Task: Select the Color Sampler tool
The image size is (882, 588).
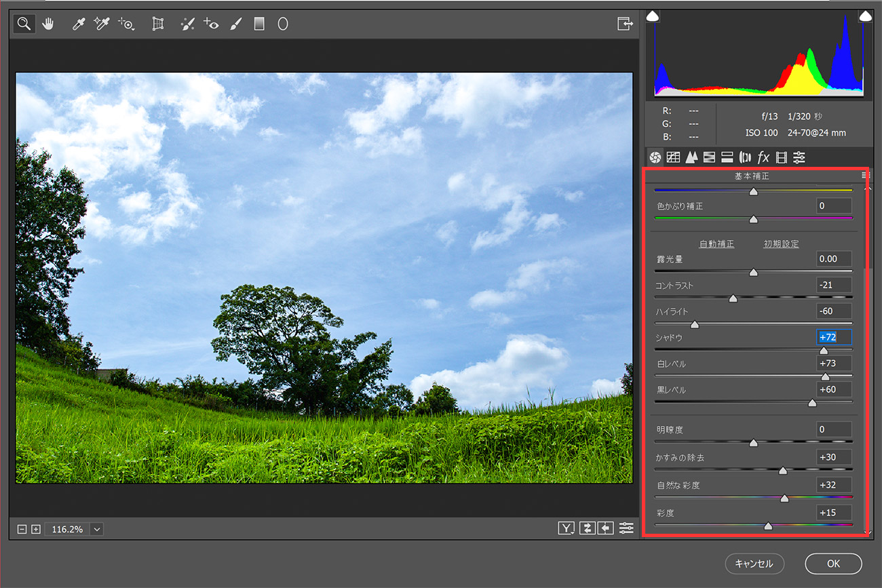Action: click(x=102, y=24)
